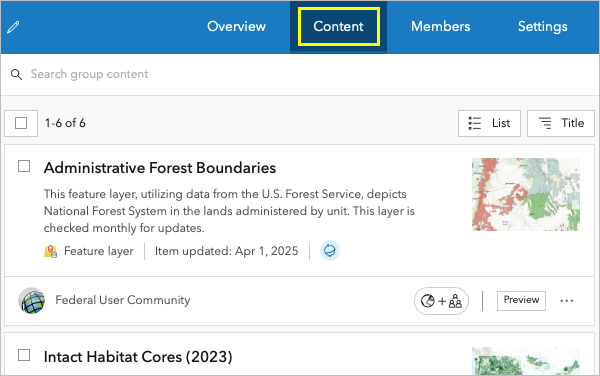Click the '1-6 of 6' result count
600x376 pixels.
tap(65, 123)
